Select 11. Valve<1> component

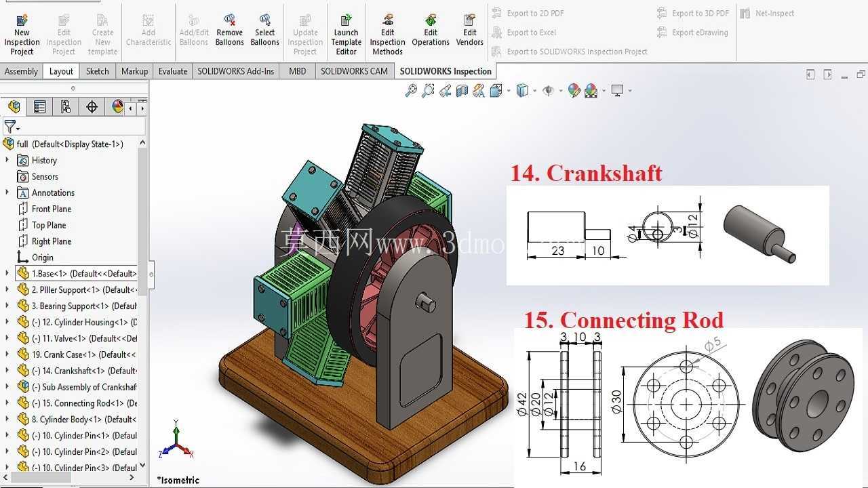pyautogui.click(x=77, y=338)
